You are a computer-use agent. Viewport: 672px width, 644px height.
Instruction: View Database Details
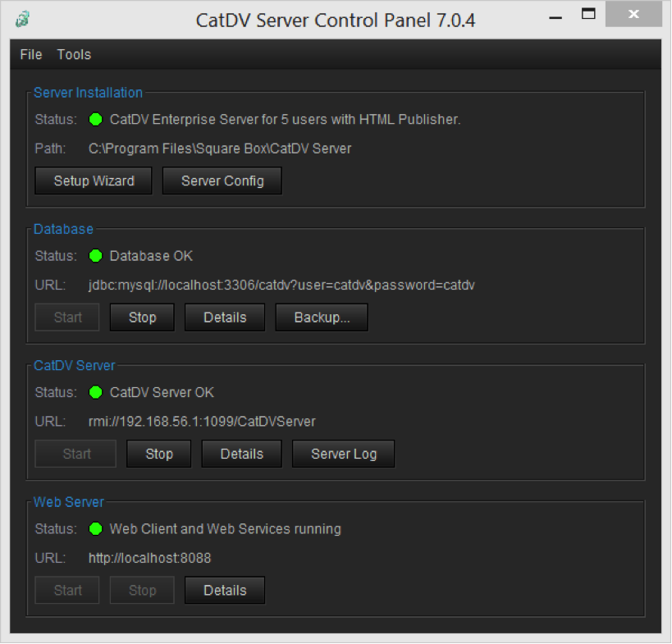[x=225, y=317]
